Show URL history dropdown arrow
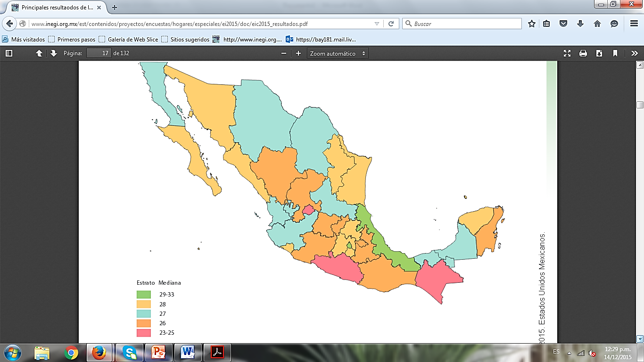This screenshot has width=644, height=362. point(377,24)
